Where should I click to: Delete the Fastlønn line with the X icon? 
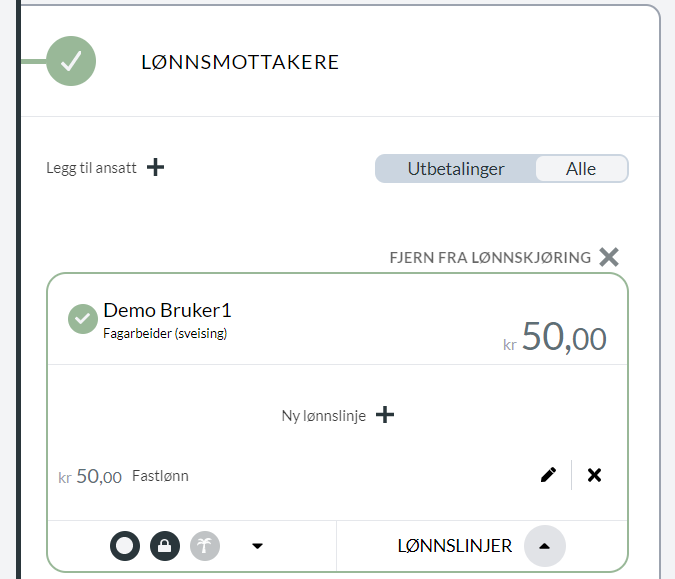point(594,475)
